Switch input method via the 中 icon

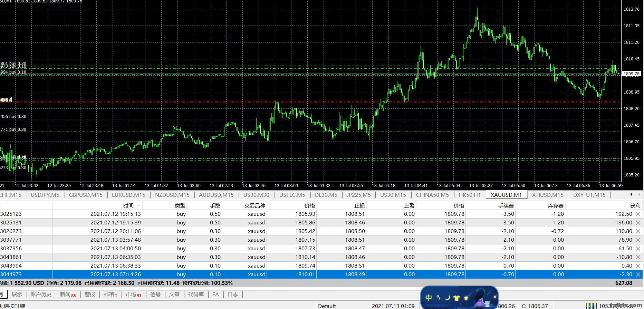coord(429,298)
